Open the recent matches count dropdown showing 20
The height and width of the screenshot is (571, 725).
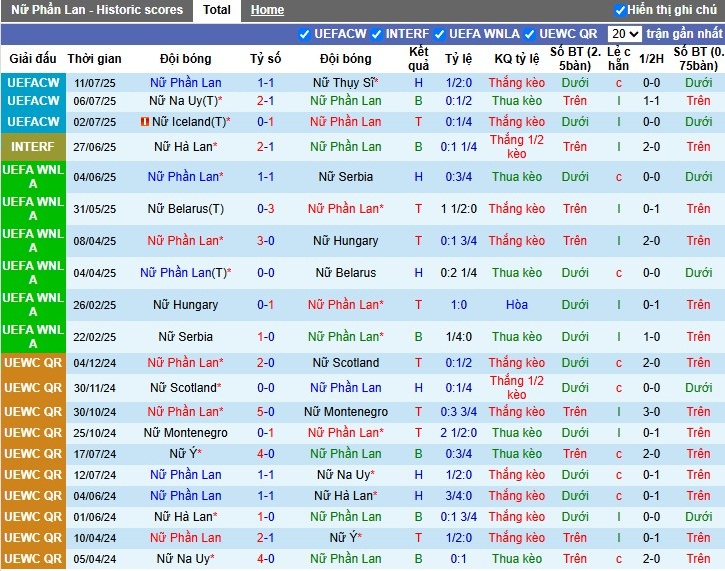625,34
